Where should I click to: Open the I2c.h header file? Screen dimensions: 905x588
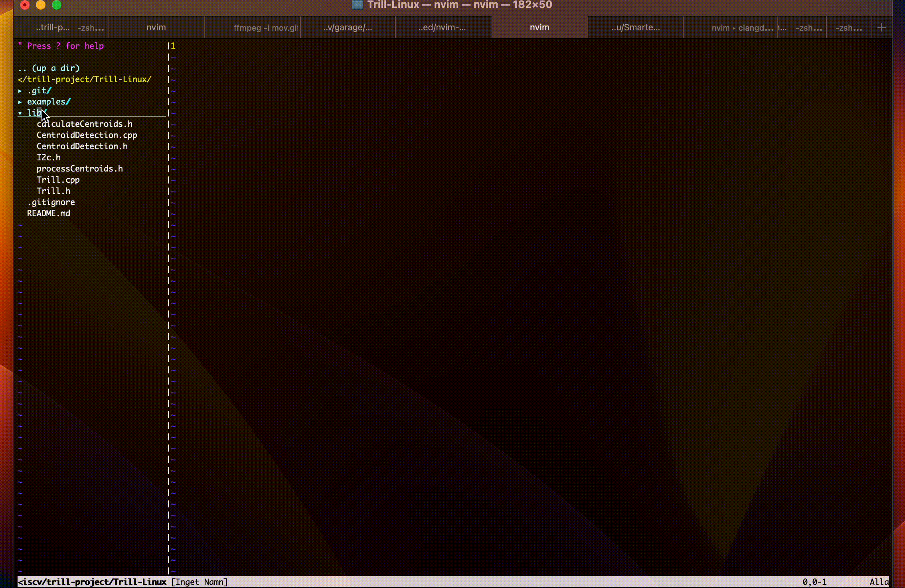tap(48, 158)
